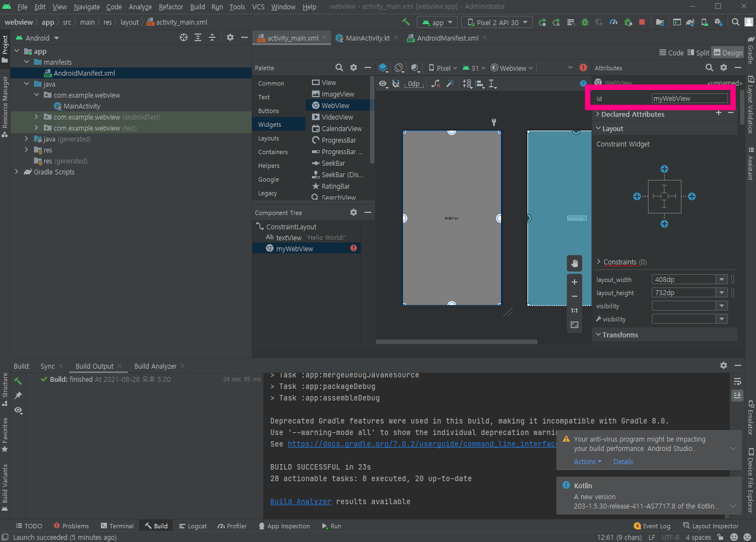Search in the Palette panel
Screen dimensions: 756x542
point(339,67)
